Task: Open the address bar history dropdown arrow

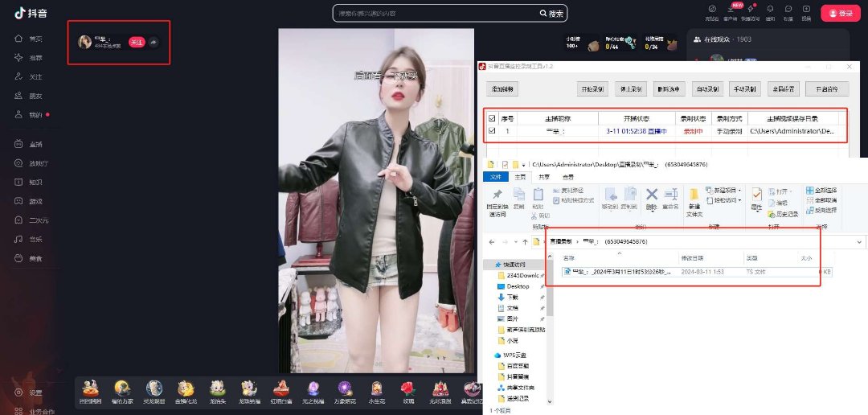Action: (x=862, y=241)
